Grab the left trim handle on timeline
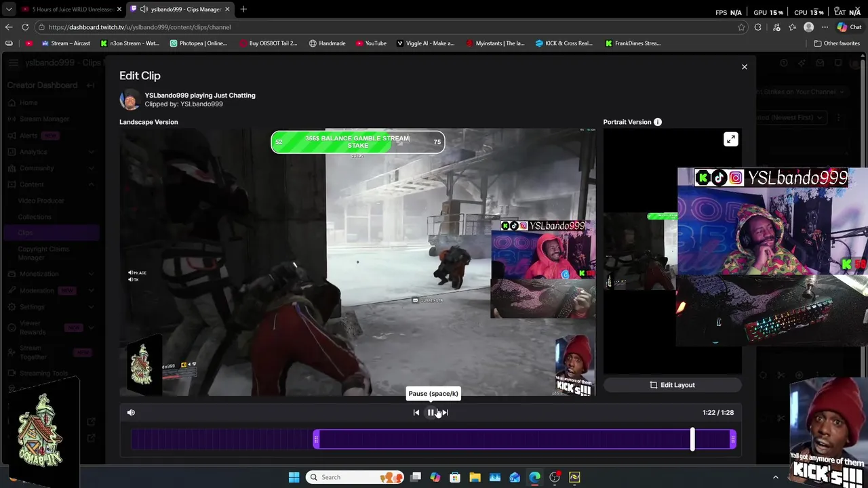 pos(316,439)
